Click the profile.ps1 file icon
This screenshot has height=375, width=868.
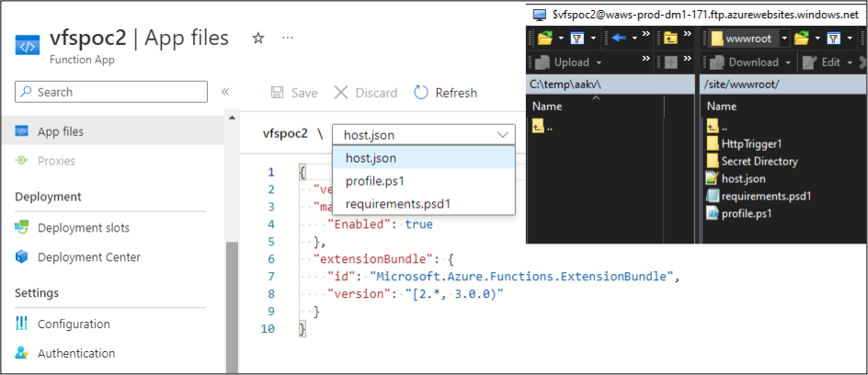[713, 213]
